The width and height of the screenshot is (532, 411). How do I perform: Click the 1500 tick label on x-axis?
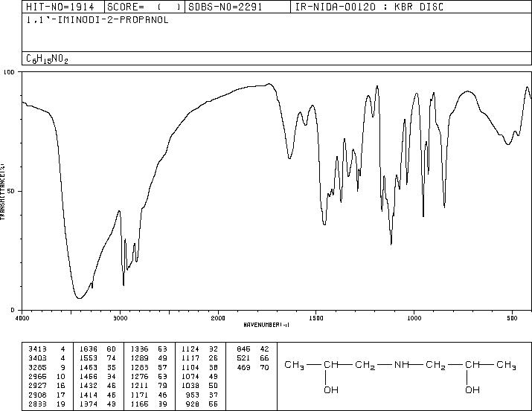tap(316, 318)
